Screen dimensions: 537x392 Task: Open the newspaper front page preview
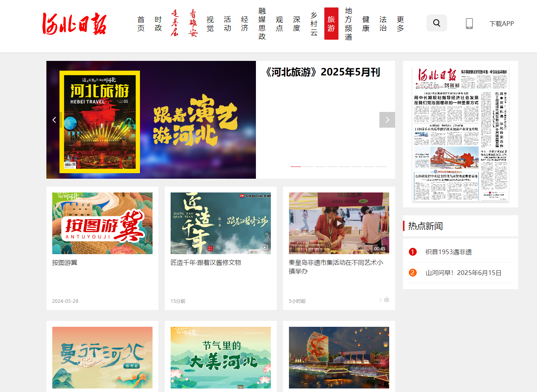click(460, 134)
